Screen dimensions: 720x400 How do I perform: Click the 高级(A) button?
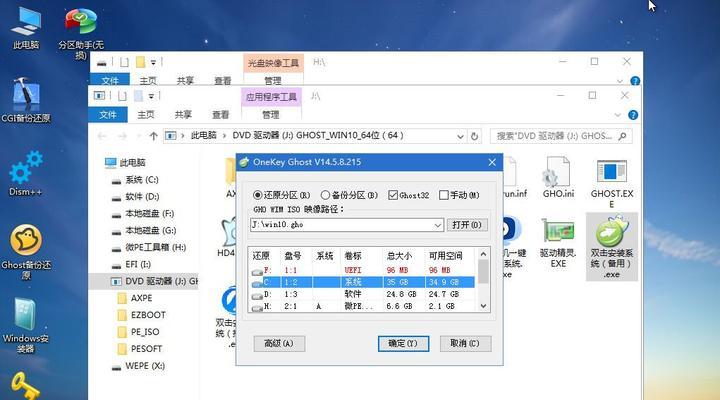[279, 344]
